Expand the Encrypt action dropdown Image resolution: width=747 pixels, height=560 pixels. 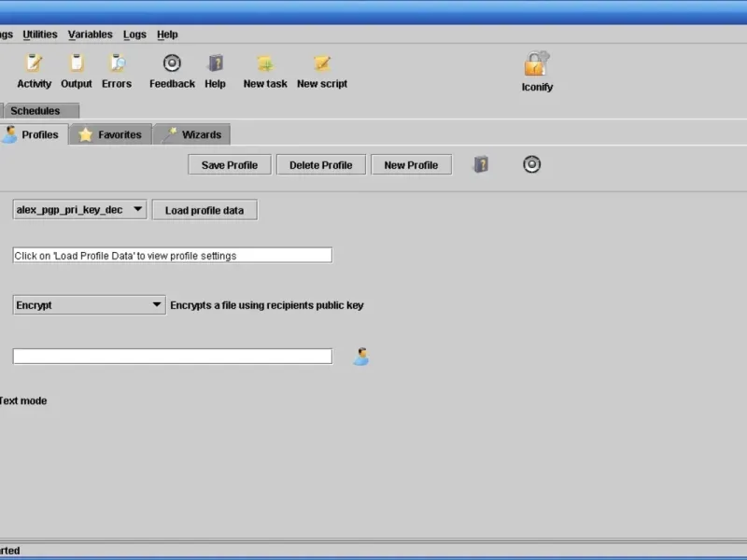[89, 305]
